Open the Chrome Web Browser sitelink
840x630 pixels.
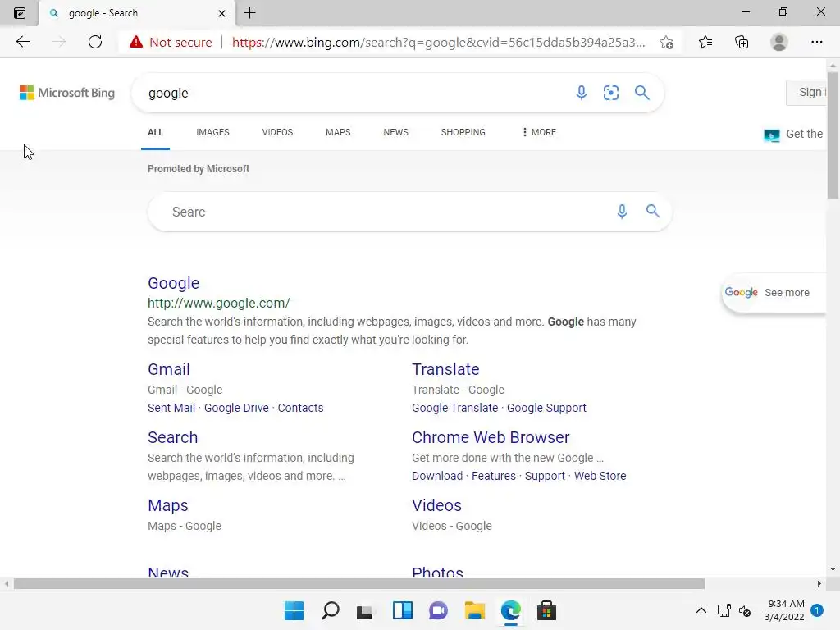(x=491, y=437)
